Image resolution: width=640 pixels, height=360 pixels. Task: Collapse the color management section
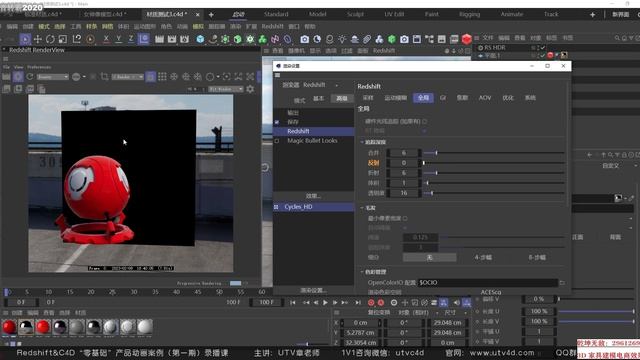click(x=362, y=272)
